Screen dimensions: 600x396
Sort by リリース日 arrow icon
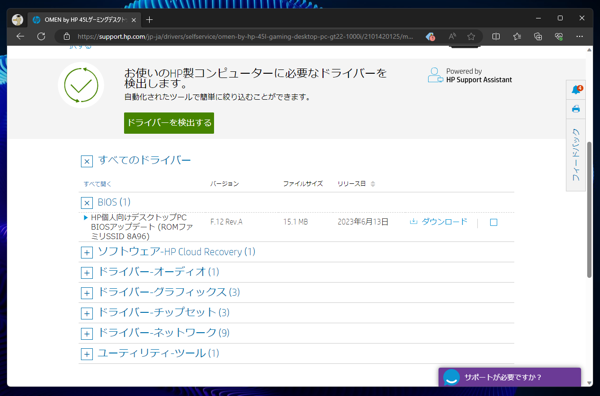373,184
